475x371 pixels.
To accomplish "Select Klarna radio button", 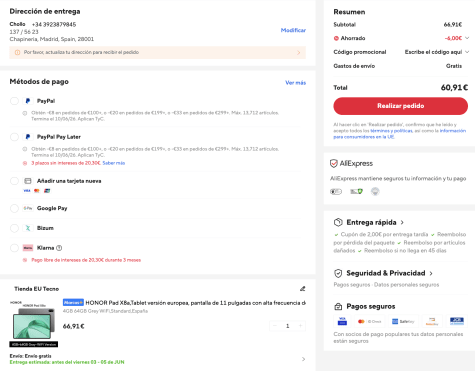I will pos(14,248).
